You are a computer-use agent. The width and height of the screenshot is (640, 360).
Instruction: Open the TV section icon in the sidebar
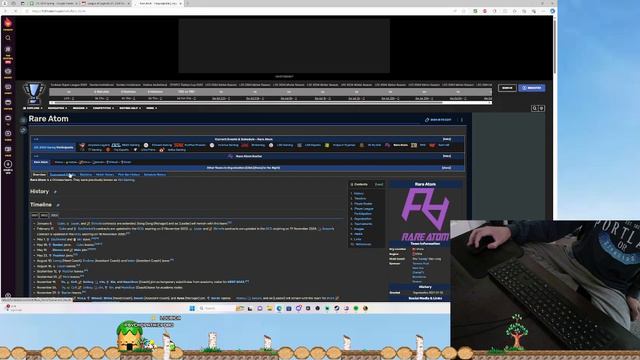(x=8, y=119)
